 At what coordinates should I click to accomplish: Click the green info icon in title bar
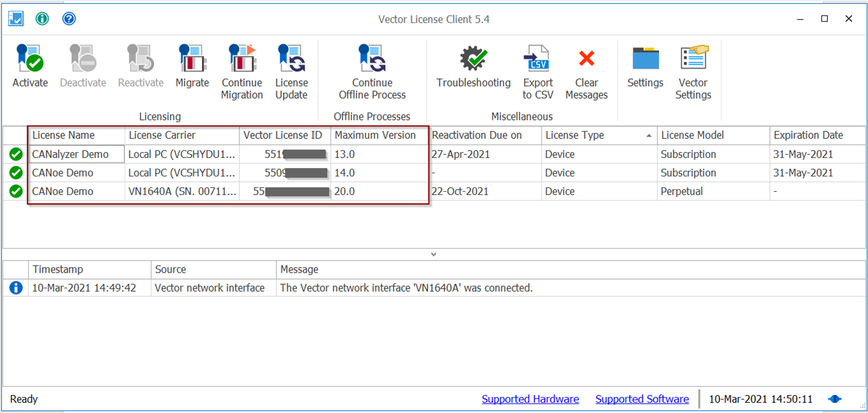[42, 18]
